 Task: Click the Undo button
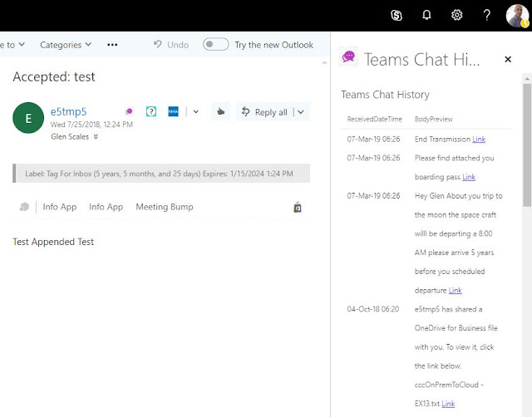[171, 45]
